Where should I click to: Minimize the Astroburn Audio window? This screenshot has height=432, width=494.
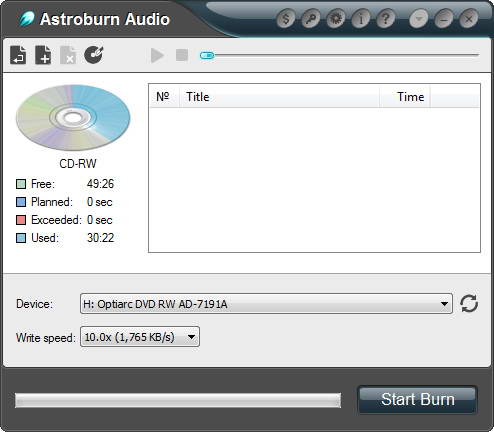(x=444, y=19)
